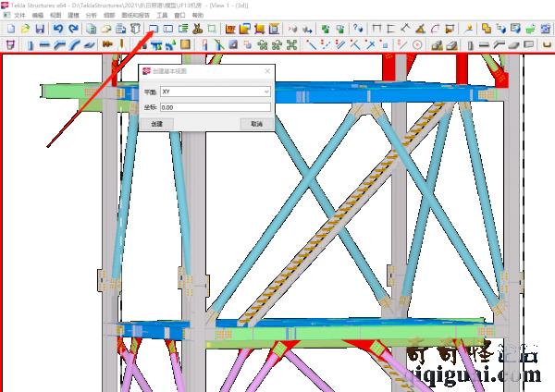Click the Open model folder icon
Image resolution: width=555 pixels, height=392 pixels.
(x=25, y=29)
